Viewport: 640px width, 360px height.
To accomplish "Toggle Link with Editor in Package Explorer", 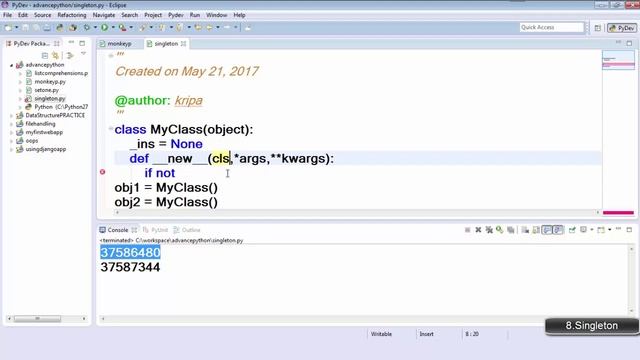I will (x=55, y=56).
